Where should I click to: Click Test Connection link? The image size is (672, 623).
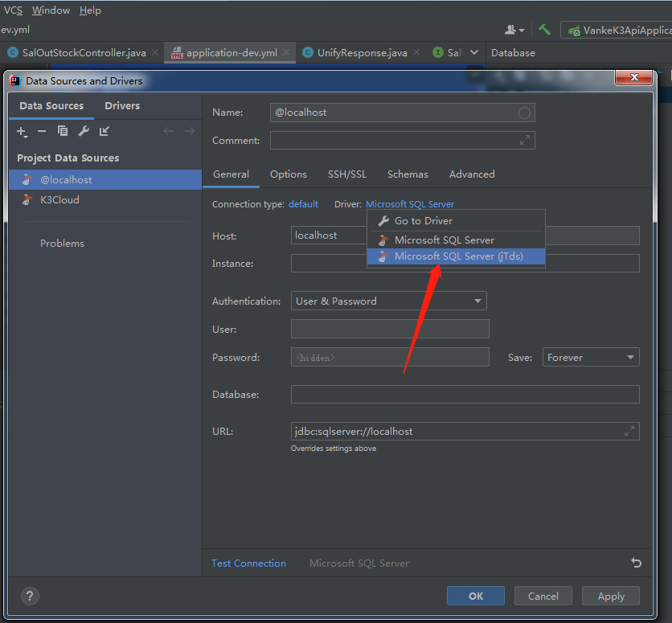(x=248, y=564)
